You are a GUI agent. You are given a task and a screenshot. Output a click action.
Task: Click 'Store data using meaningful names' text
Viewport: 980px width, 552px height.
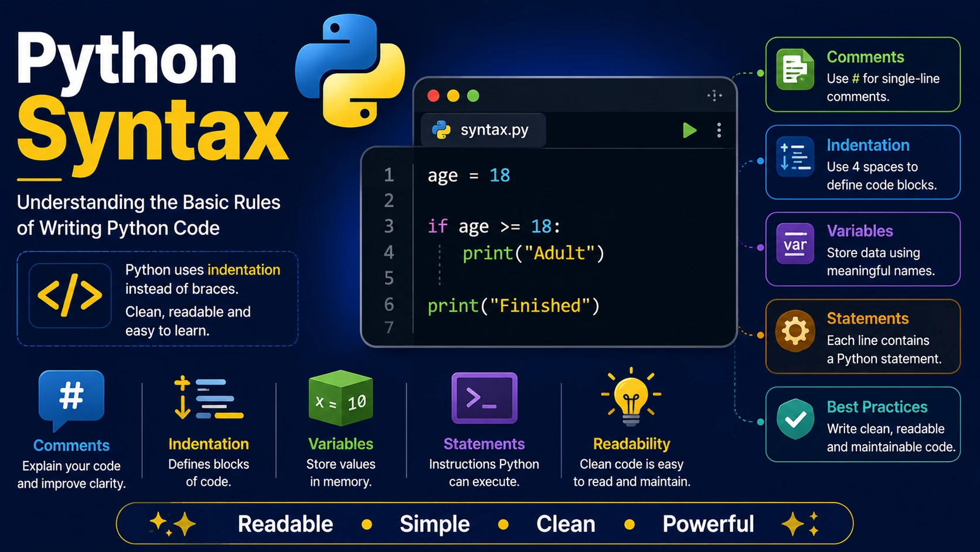(880, 262)
